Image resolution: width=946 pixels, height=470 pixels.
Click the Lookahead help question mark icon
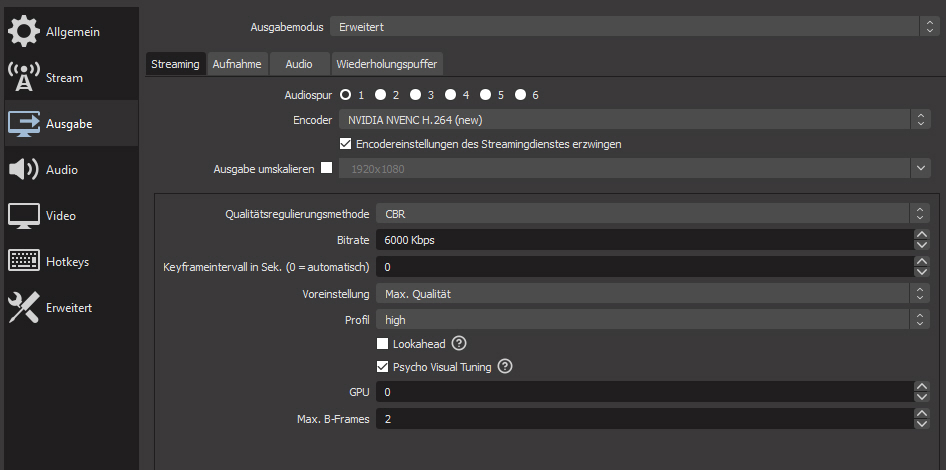(459, 343)
